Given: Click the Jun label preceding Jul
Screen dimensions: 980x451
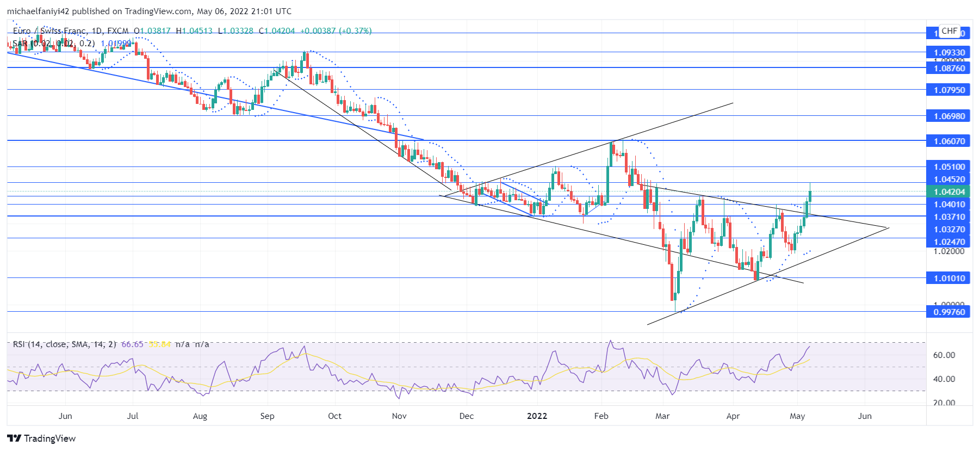Looking at the screenshot, I should (65, 416).
